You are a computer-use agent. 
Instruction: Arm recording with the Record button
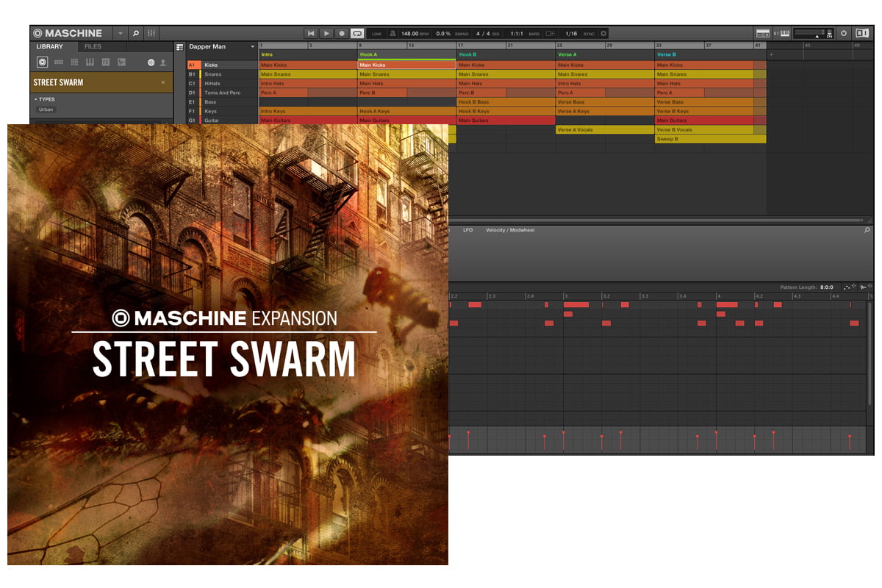(342, 34)
